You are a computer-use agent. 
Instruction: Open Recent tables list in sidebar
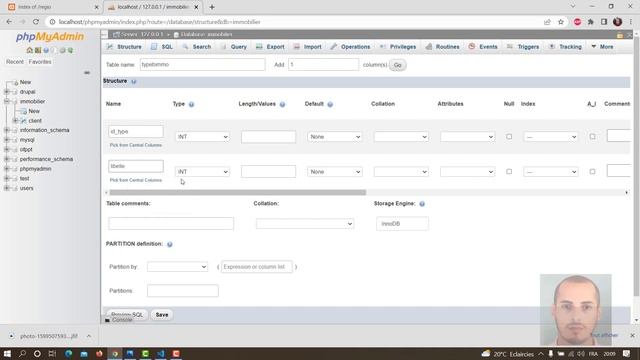(15, 62)
